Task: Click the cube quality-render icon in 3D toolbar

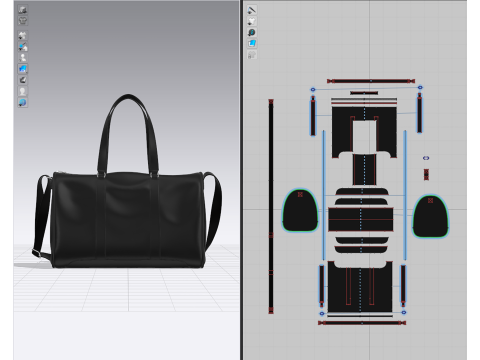Action: (x=23, y=10)
